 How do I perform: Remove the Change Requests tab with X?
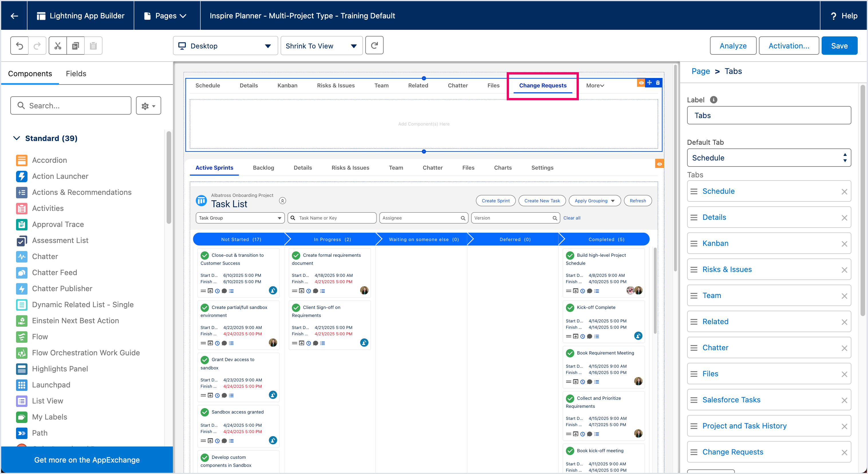[x=844, y=453]
